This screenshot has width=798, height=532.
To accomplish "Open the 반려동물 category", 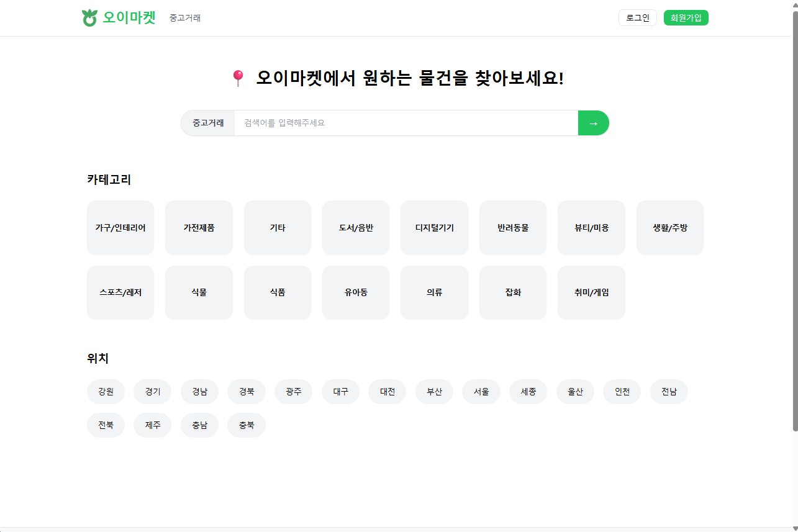I will click(513, 228).
